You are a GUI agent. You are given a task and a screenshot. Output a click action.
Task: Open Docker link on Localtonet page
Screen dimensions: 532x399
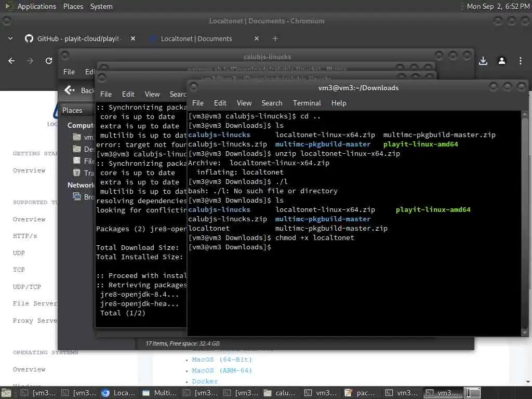205,381
